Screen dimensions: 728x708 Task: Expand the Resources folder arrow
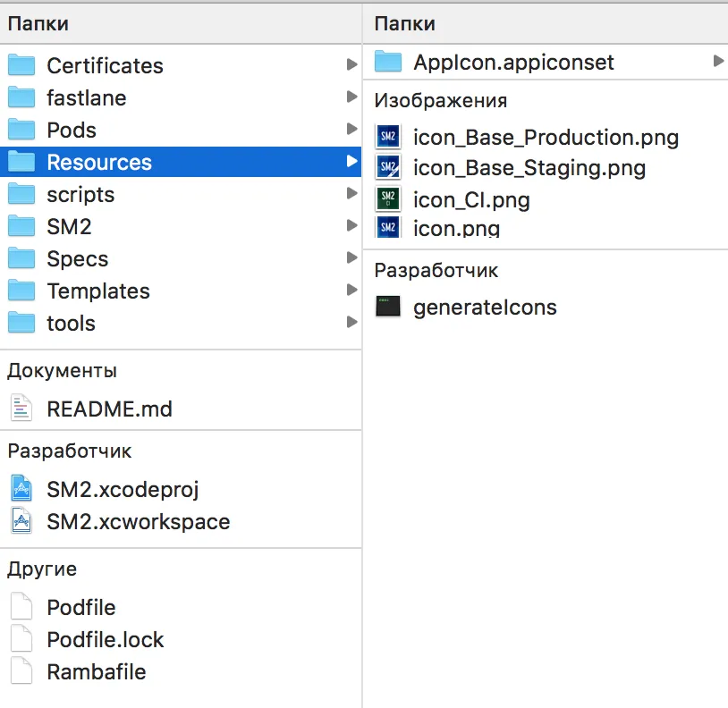click(x=351, y=162)
